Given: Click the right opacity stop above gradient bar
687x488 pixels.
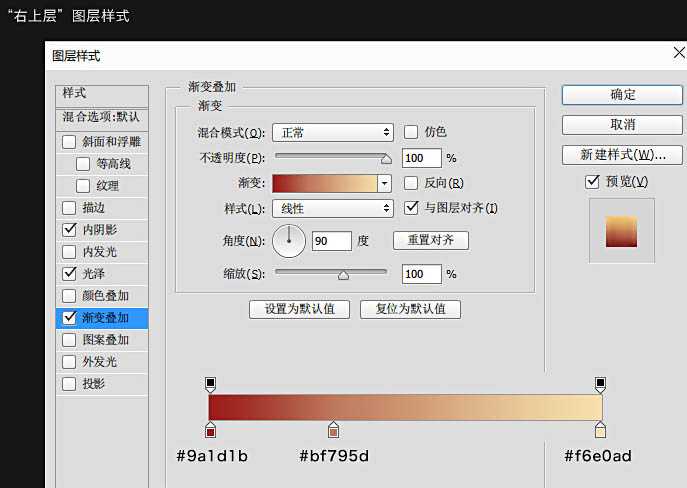Looking at the screenshot, I should coord(600,384).
